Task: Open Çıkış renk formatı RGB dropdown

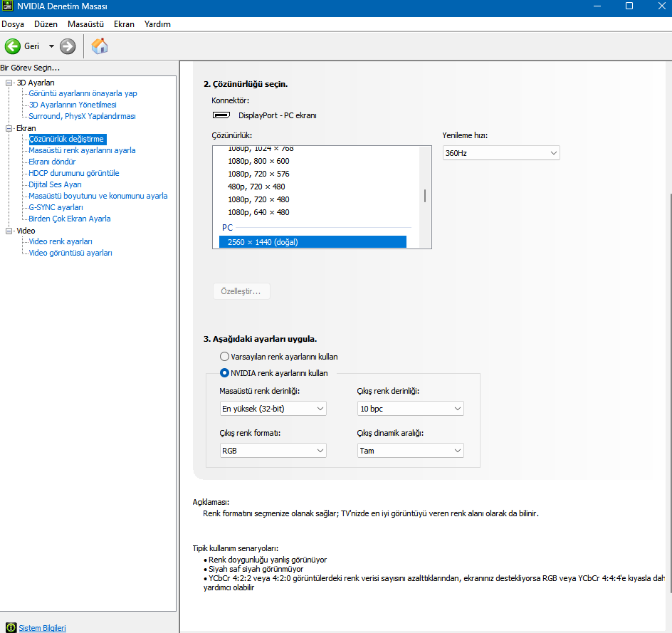Action: pyautogui.click(x=273, y=451)
